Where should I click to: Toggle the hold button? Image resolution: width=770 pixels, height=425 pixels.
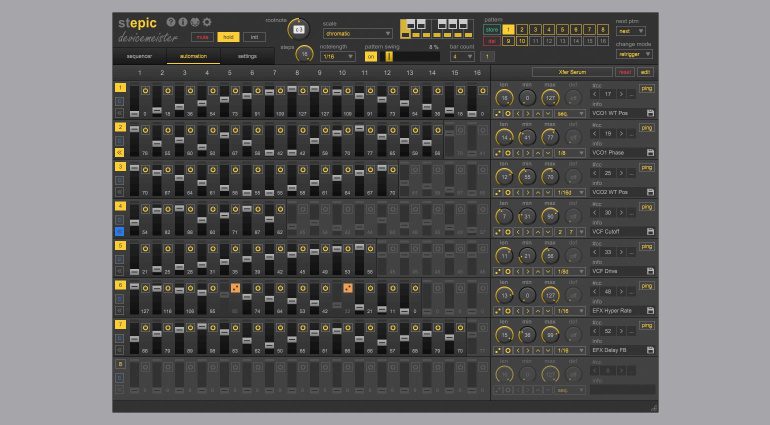click(x=228, y=37)
